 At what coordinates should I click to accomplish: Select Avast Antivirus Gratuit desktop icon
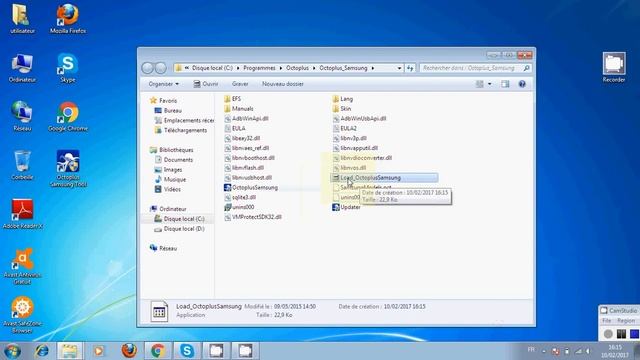coord(22,266)
